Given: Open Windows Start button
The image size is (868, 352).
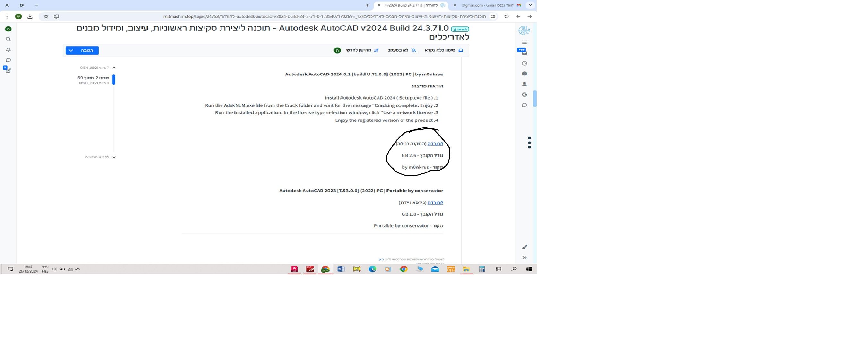Looking at the screenshot, I should coord(529,269).
